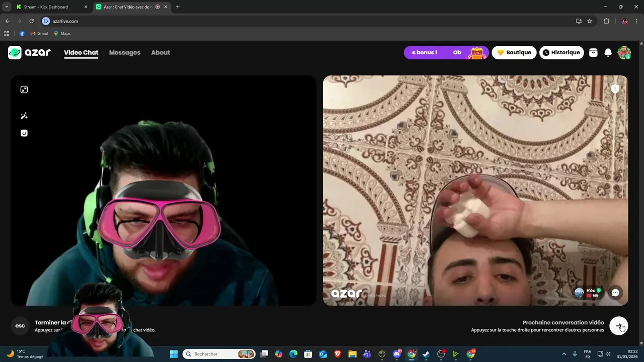Bookmark this page with the star

tap(590, 21)
